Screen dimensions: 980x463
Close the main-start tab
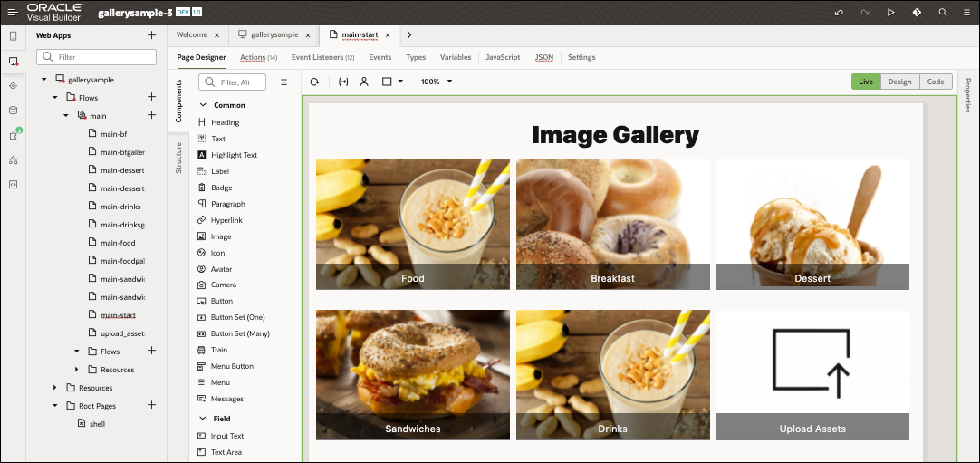click(x=388, y=35)
